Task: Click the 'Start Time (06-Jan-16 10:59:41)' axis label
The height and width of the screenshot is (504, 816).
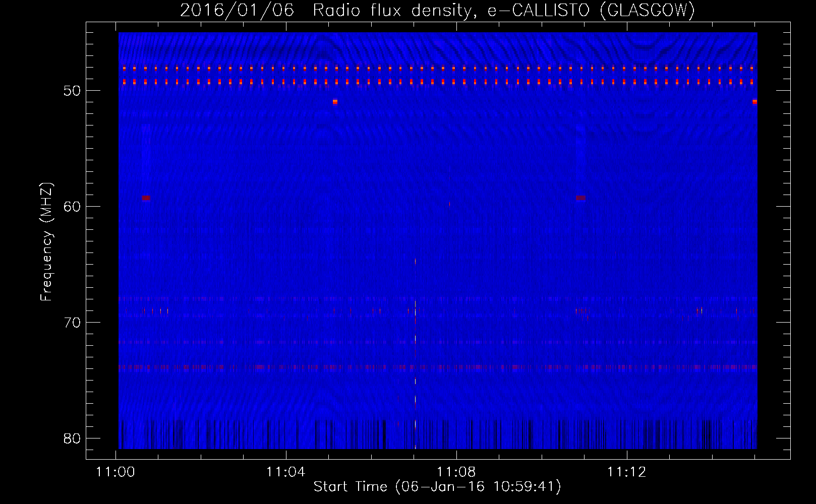Action: point(437,487)
